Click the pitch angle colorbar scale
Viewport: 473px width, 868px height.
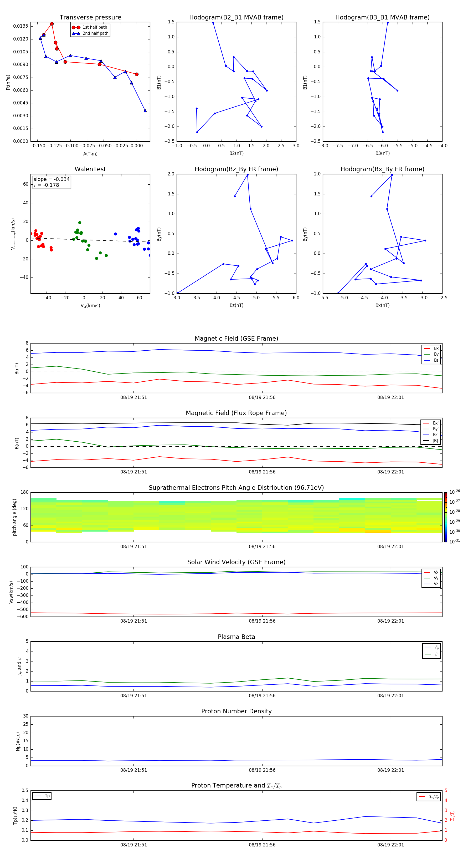point(446,517)
